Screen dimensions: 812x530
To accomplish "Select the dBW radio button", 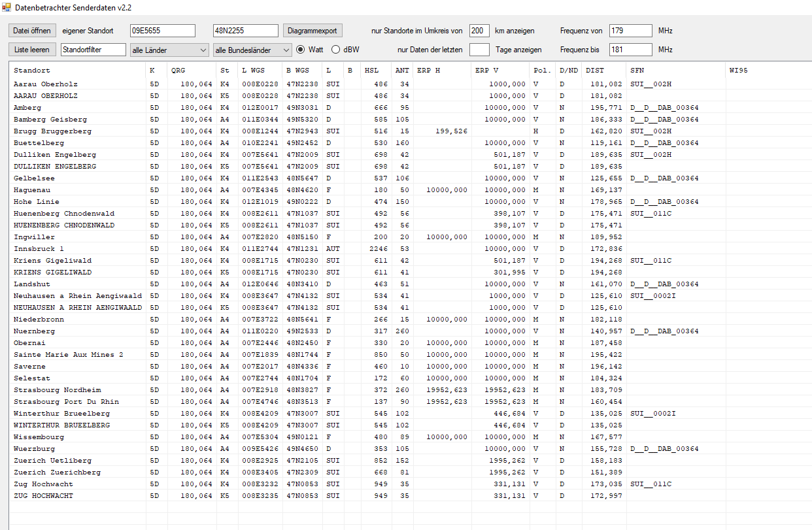I will (336, 50).
